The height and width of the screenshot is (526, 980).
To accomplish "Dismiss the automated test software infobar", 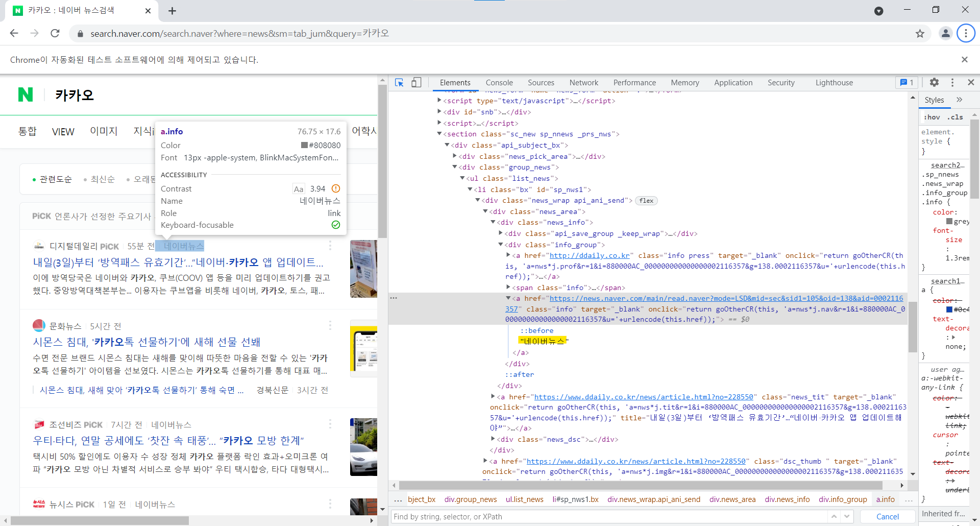I will [965, 60].
